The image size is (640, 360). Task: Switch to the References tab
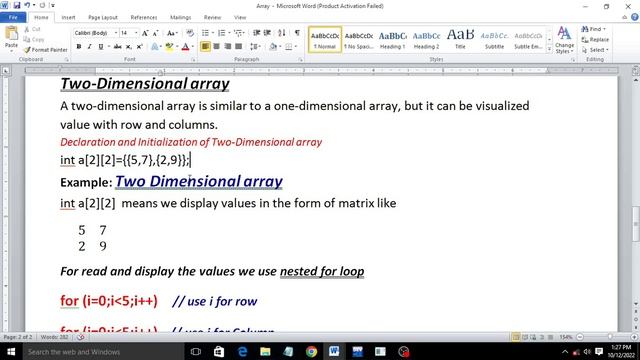click(x=144, y=18)
